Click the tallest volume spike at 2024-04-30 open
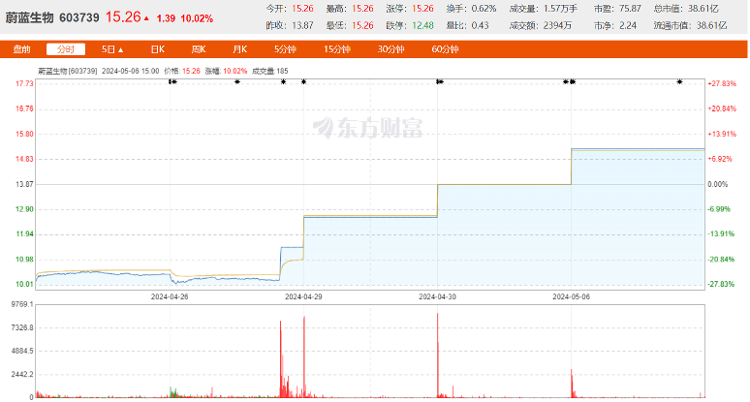 point(437,355)
